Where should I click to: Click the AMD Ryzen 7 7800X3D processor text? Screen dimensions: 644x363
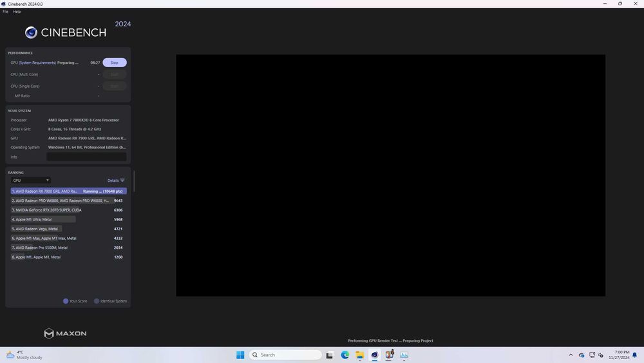pyautogui.click(x=83, y=120)
